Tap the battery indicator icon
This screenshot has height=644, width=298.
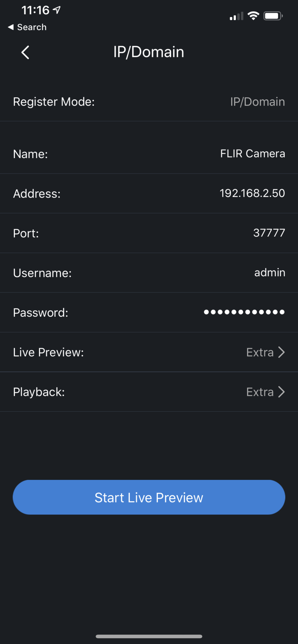273,16
